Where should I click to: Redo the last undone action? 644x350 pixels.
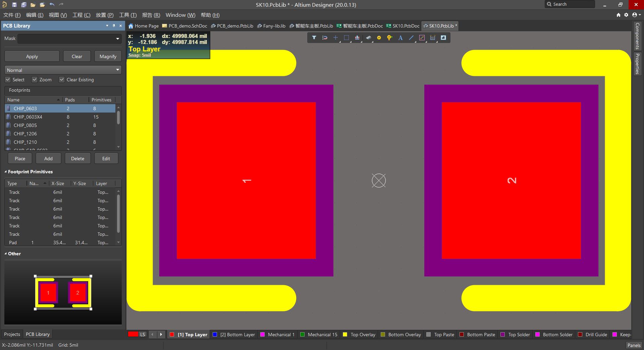(x=61, y=5)
